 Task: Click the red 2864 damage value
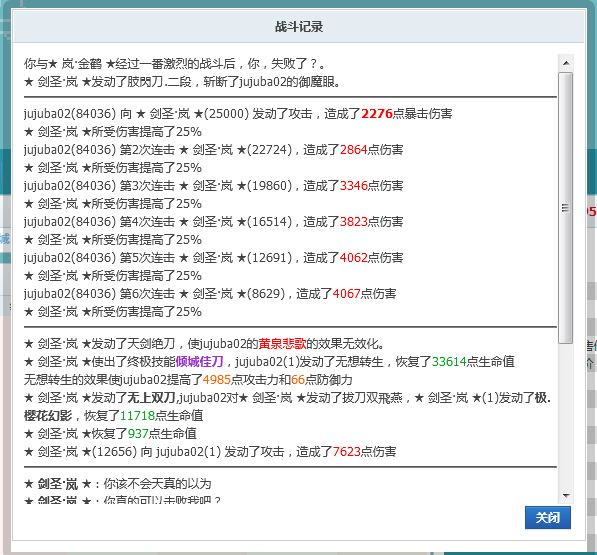(x=353, y=150)
